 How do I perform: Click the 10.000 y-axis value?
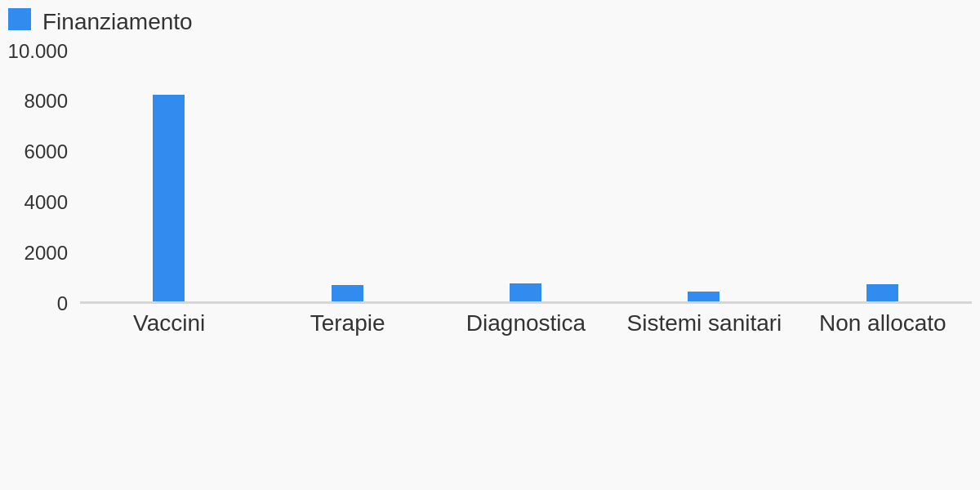point(38,51)
